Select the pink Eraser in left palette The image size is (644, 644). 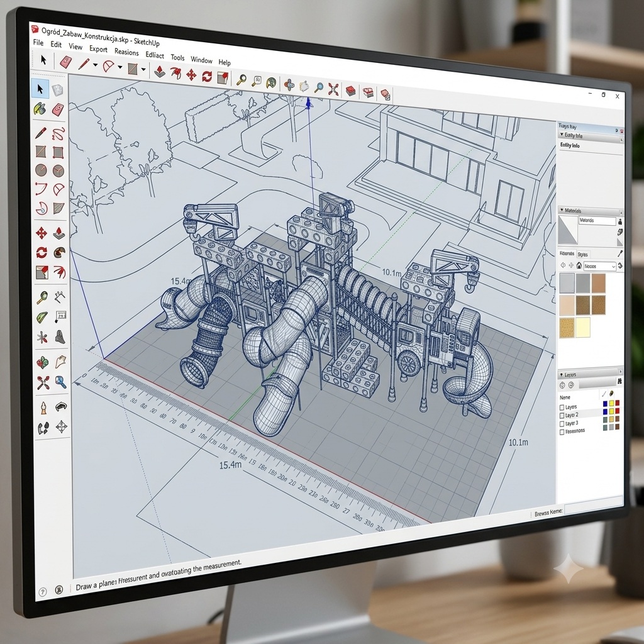point(58,109)
